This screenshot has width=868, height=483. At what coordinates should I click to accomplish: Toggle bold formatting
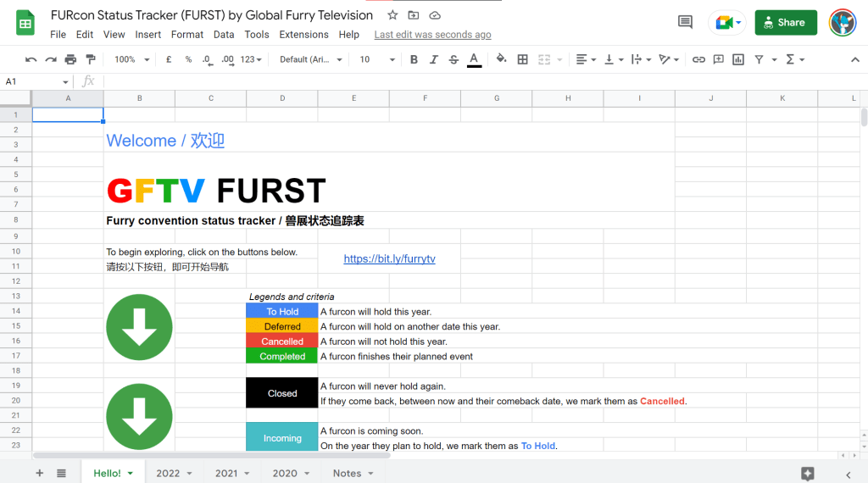click(414, 59)
